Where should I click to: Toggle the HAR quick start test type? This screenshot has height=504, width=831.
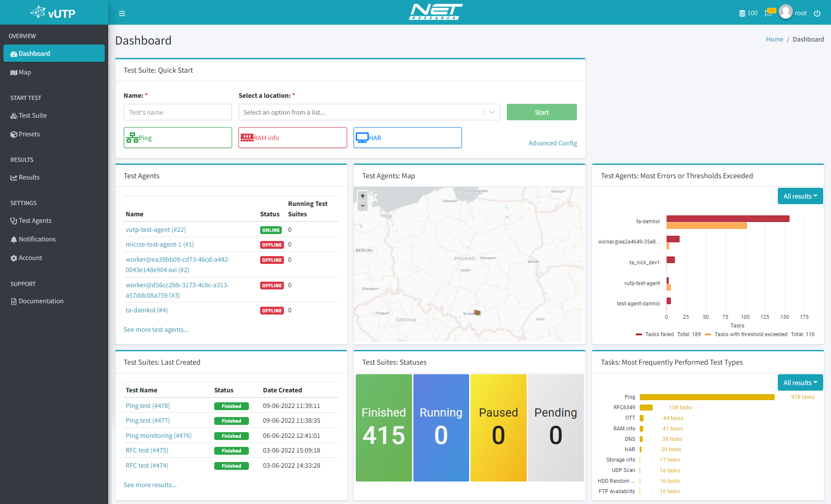(x=408, y=137)
